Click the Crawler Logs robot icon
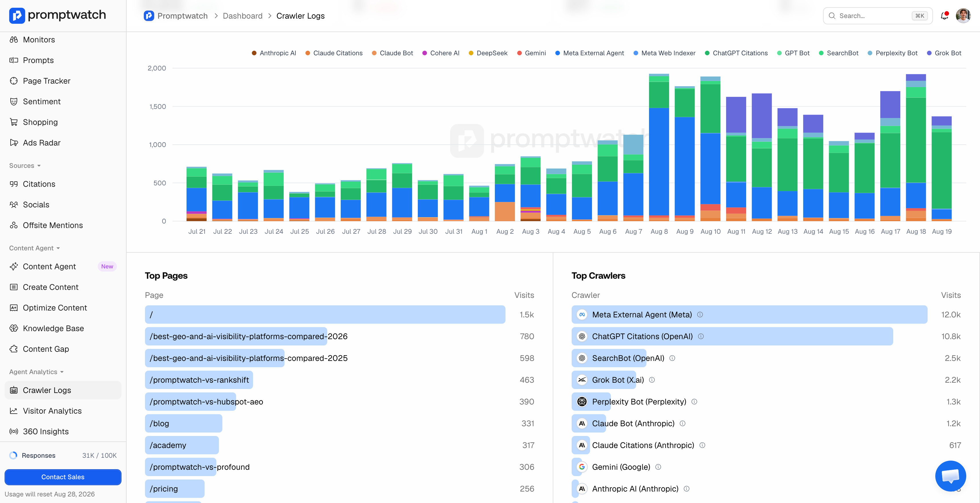The width and height of the screenshot is (980, 503). click(14, 390)
